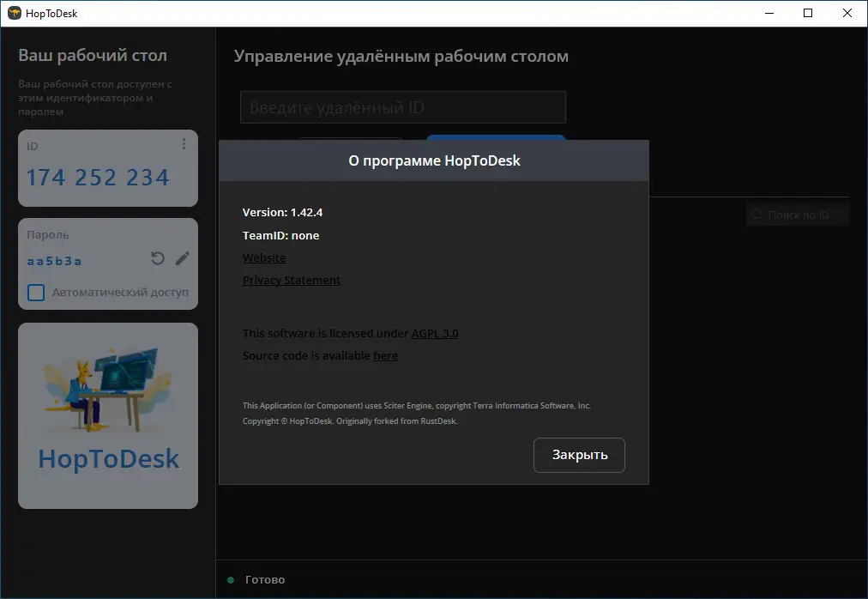
Task: Click the green status dot next to Готово
Action: [229, 580]
